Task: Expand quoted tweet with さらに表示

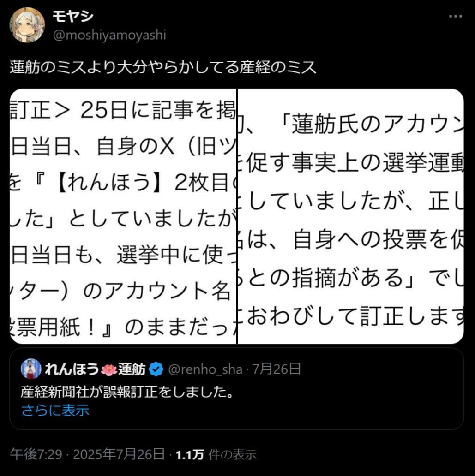Action: 55,410
